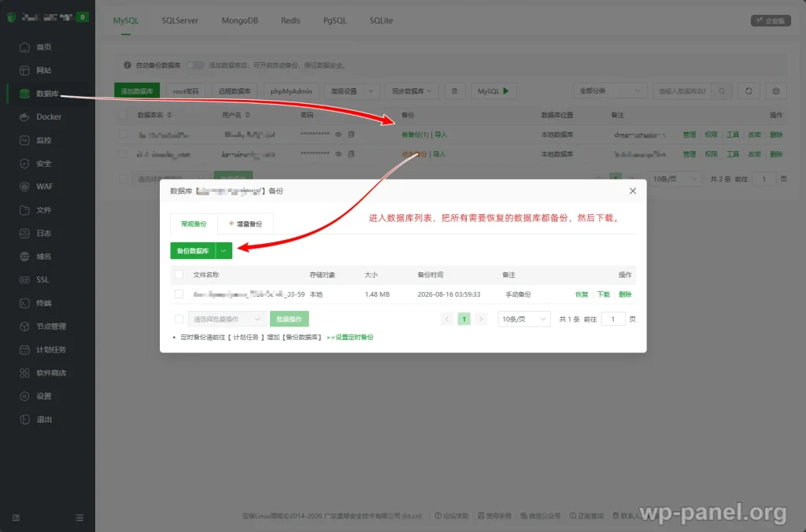Reveal password for the 点击备份 database row
Viewport: 806px width, 532px height.
coord(338,153)
